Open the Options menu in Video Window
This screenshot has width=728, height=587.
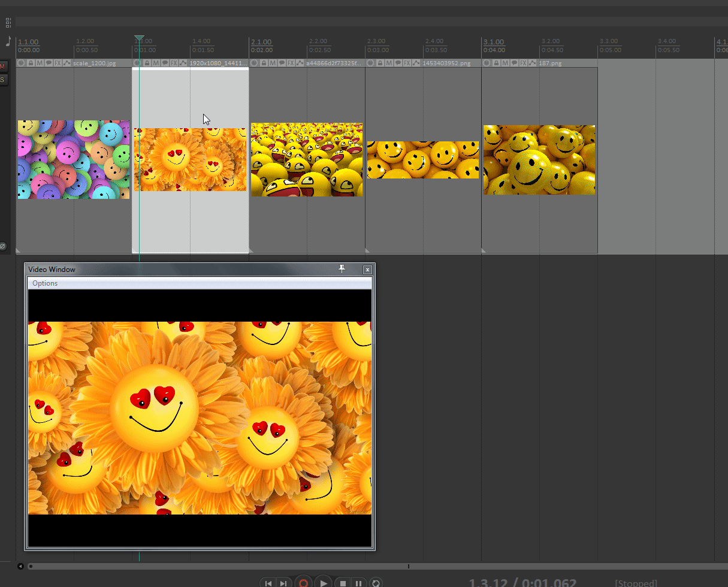tap(45, 283)
